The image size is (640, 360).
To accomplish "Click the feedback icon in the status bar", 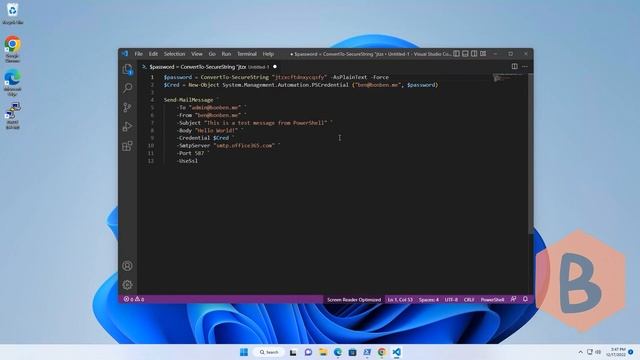I will [513, 299].
